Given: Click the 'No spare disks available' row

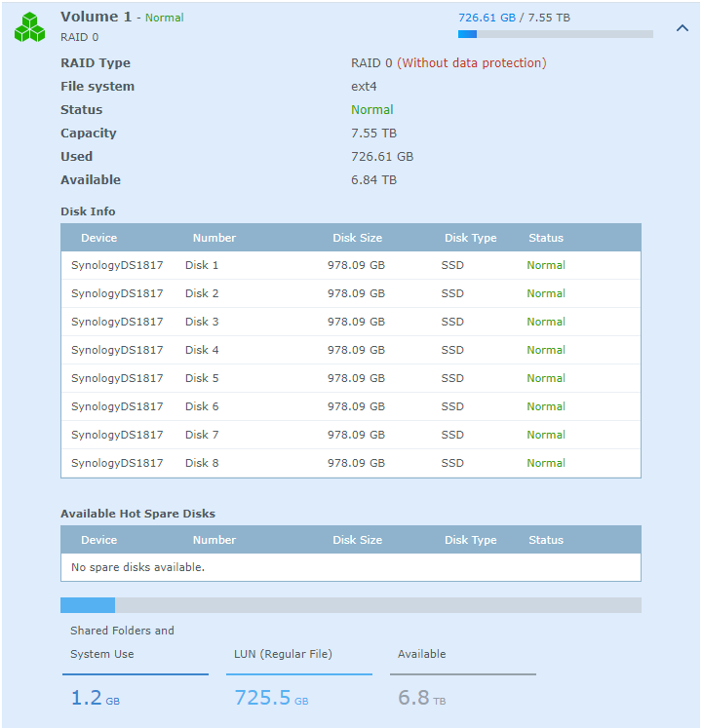Looking at the screenshot, I should pos(350,567).
